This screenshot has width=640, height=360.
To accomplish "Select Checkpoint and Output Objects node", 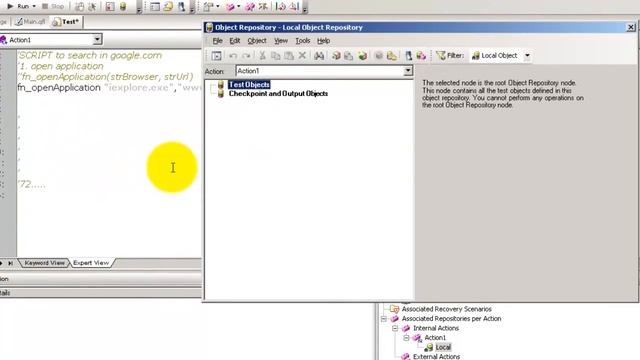I will 278,93.
